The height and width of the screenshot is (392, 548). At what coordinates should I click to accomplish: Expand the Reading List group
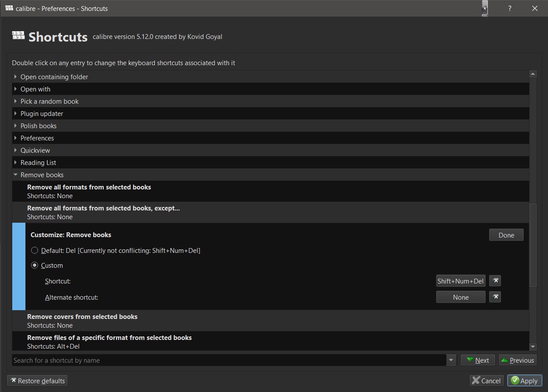16,162
